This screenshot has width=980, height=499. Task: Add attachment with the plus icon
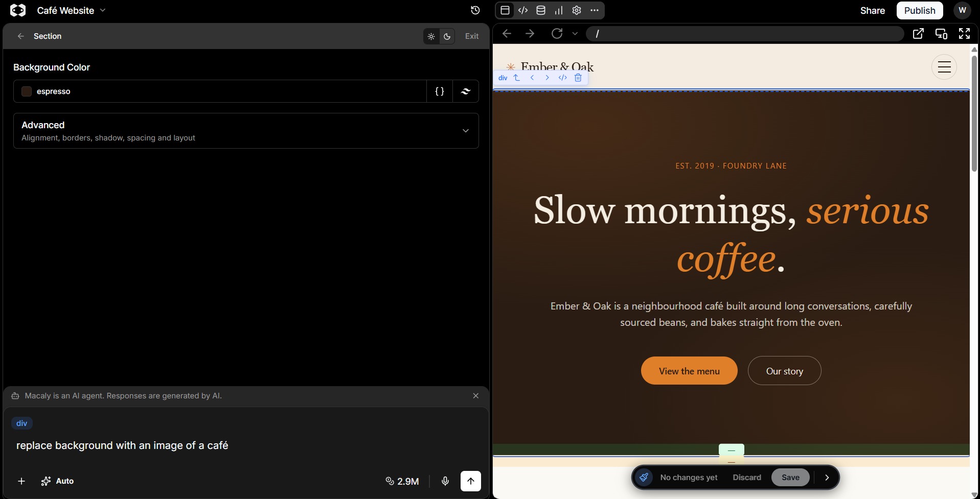tap(21, 481)
